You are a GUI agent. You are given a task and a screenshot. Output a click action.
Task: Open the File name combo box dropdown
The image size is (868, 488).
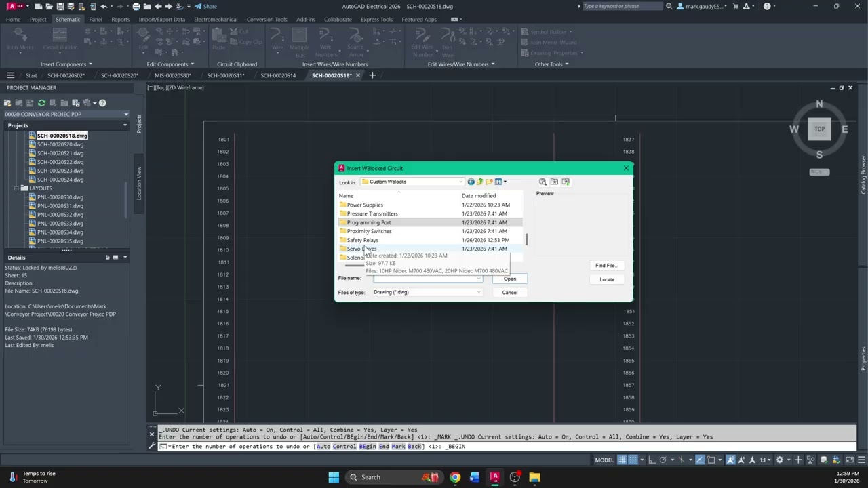point(479,279)
